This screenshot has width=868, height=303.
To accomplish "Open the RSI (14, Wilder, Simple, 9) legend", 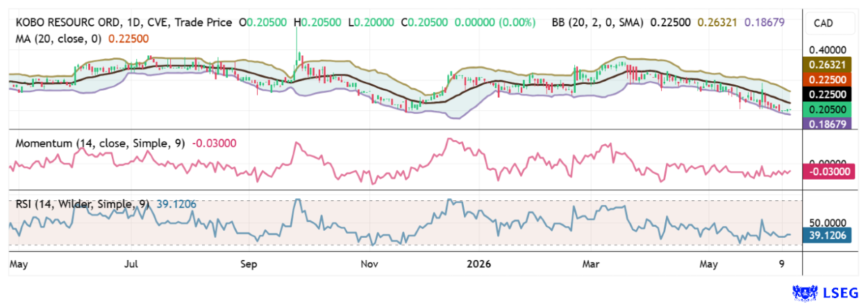I will pyautogui.click(x=83, y=204).
